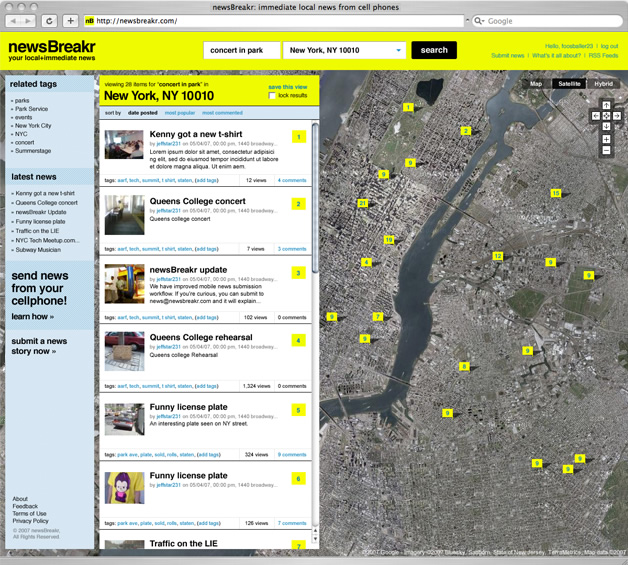
Task: Open What's it all about? link
Action: (x=556, y=55)
